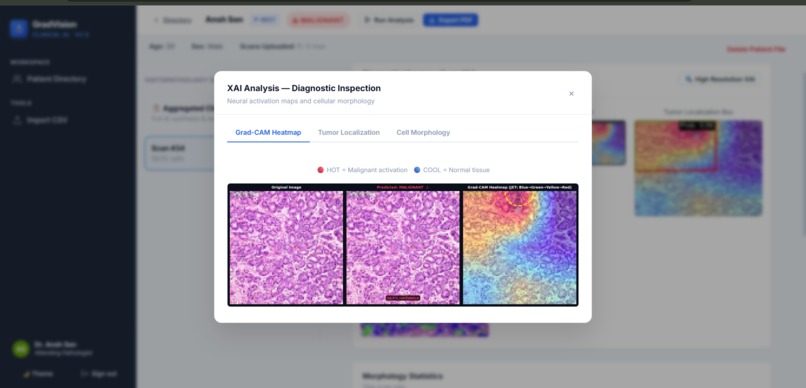Open Import CSV in the sidebar
Screen dimensions: 806x388
tap(47, 120)
